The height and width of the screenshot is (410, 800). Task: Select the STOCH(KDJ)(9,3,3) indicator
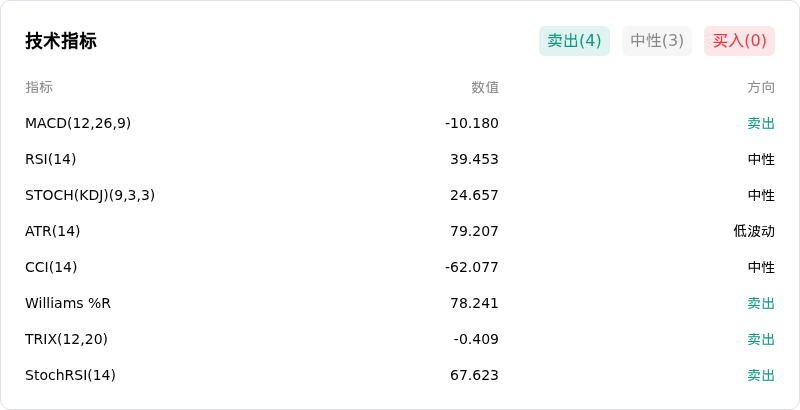[x=90, y=195]
